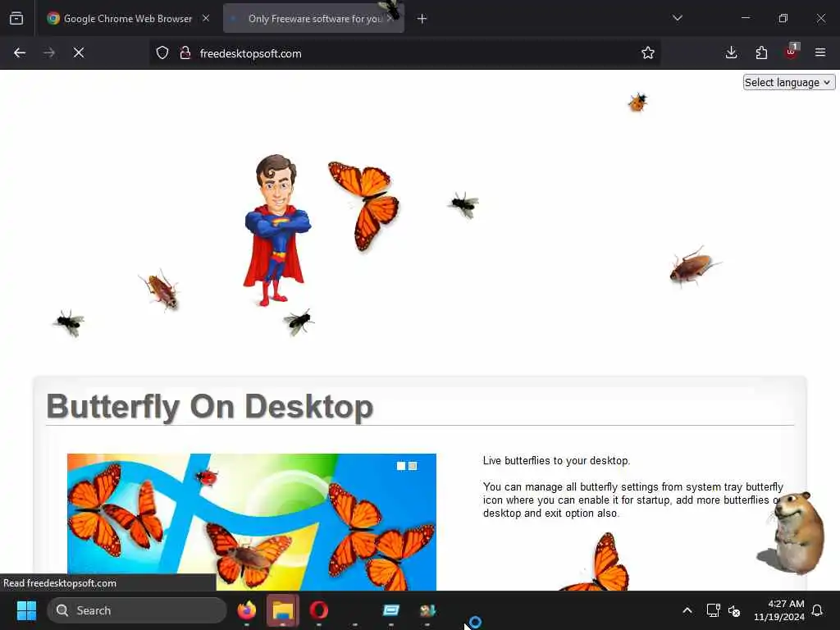The width and height of the screenshot is (840, 630).
Task: Launch Opera from the taskbar
Action: click(319, 610)
